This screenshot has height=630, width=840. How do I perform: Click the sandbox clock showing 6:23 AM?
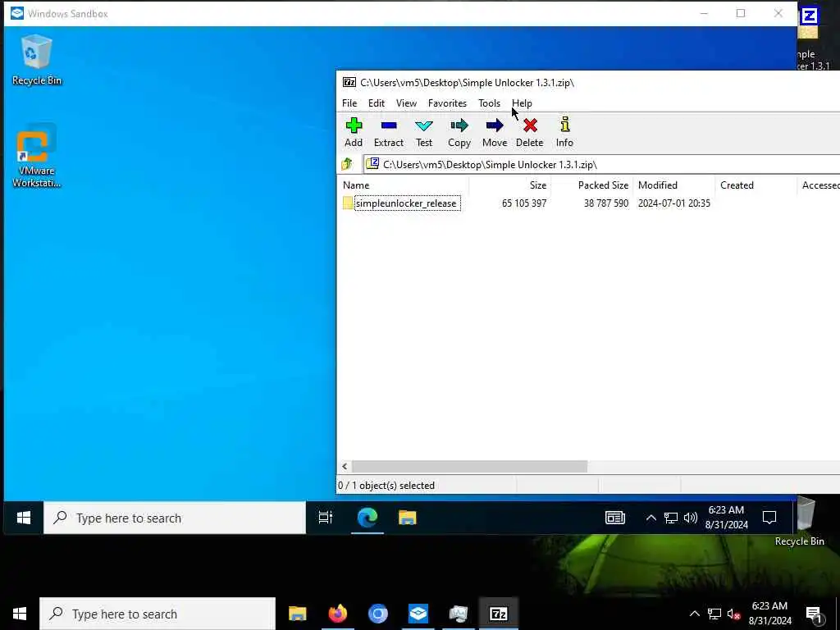click(726, 517)
